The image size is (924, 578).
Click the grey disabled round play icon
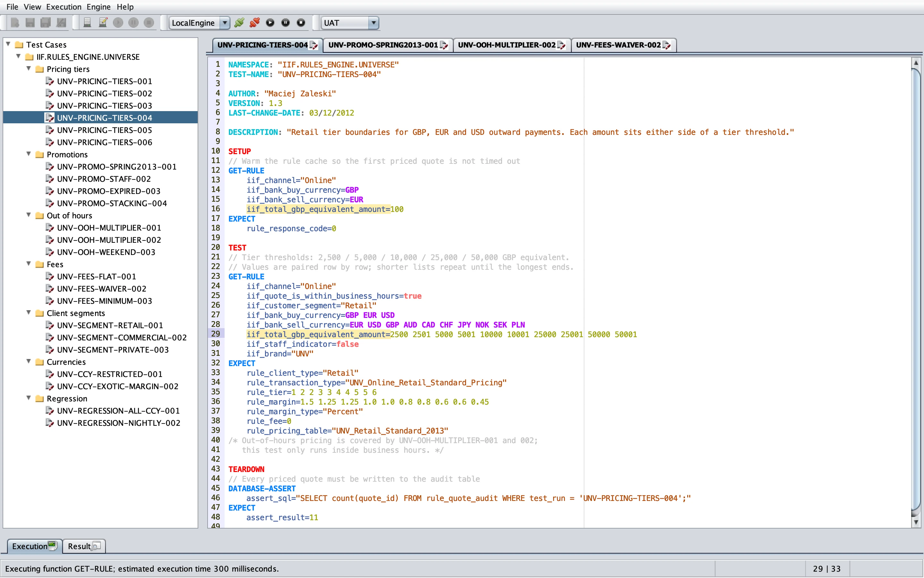click(x=118, y=23)
